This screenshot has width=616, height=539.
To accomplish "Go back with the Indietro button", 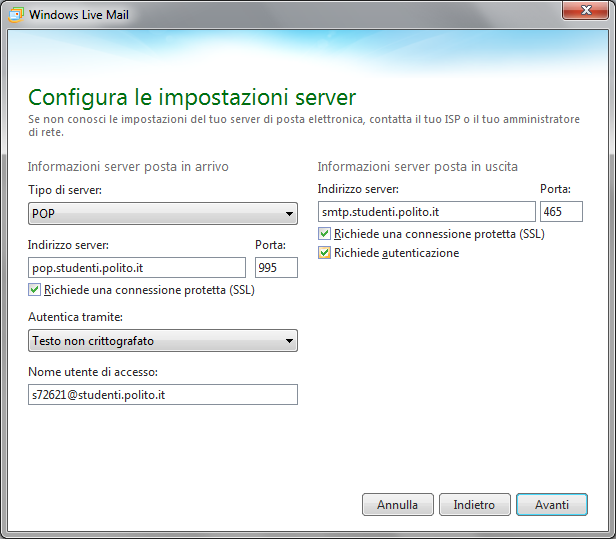I will (x=474, y=505).
